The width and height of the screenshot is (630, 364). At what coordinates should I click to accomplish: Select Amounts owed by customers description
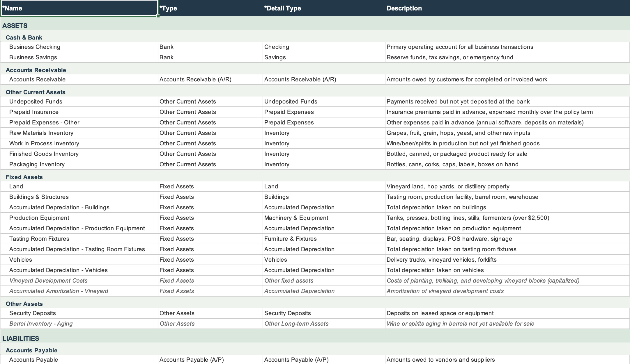point(507,79)
